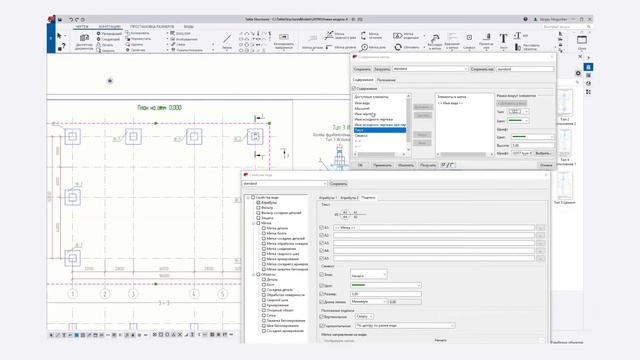The height and width of the screenshot is (360, 640).
Task: Click the gear icon beside side panel
Action: [x=578, y=73]
